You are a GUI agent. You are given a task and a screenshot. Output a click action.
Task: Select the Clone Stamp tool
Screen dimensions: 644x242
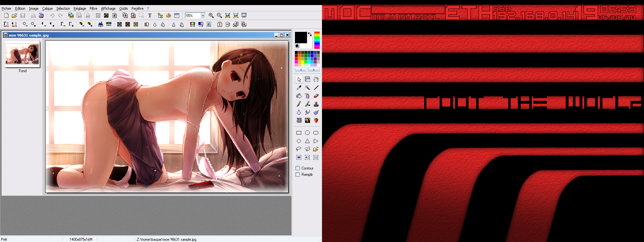click(316, 104)
